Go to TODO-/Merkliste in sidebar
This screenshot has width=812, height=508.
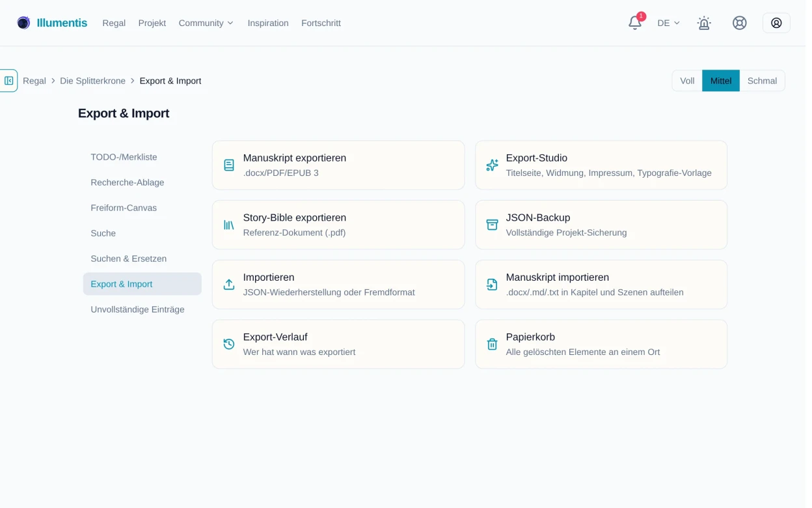[142, 157]
